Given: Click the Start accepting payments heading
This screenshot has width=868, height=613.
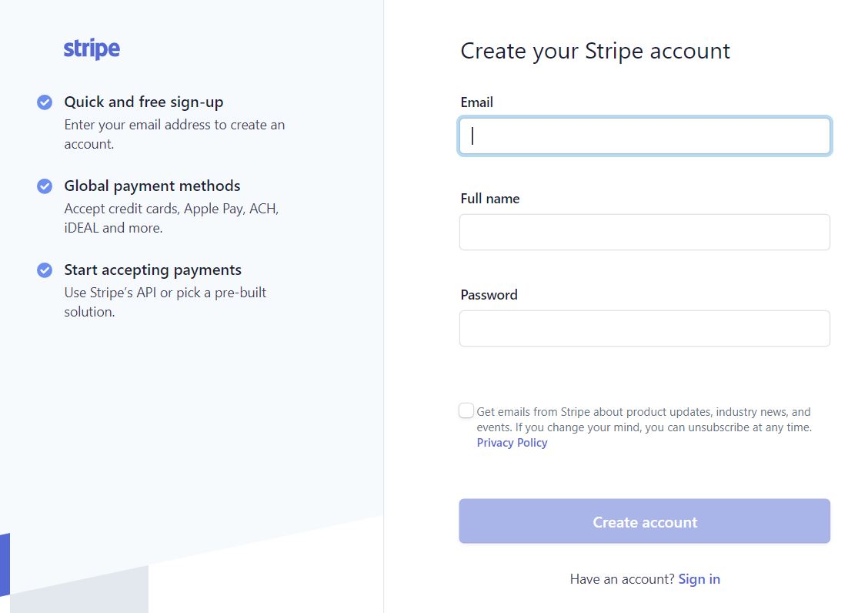Looking at the screenshot, I should [153, 270].
